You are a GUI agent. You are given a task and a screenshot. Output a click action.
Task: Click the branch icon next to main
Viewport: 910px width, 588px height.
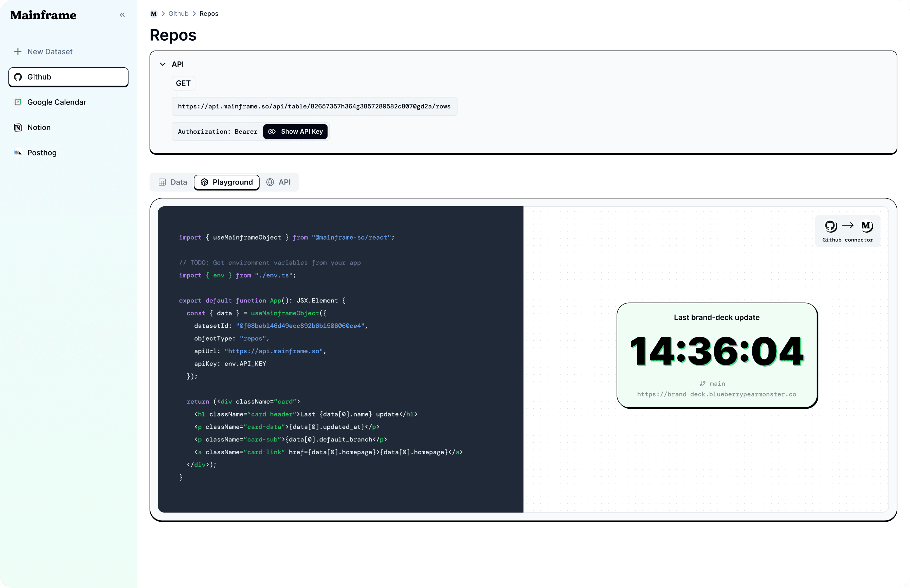coord(702,384)
